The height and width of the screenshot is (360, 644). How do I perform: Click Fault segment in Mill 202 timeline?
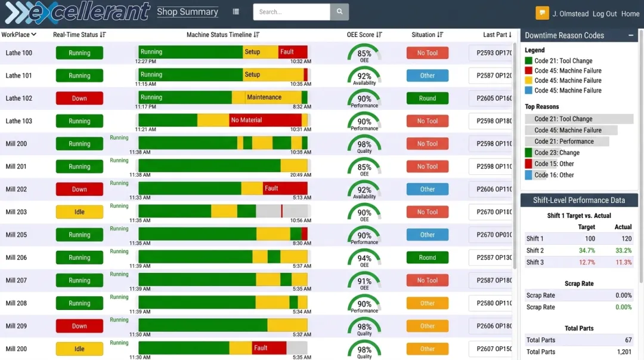click(x=285, y=188)
